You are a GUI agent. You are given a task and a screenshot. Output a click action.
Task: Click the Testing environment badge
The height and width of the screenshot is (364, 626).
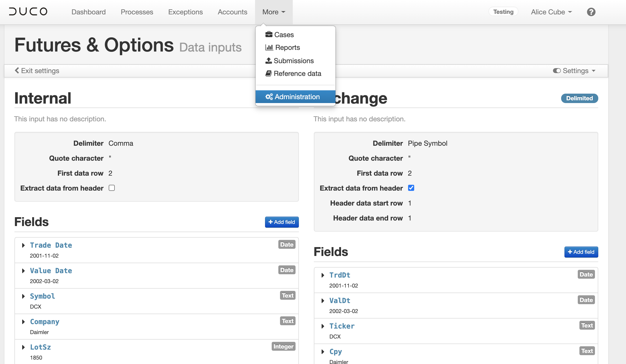503,12
